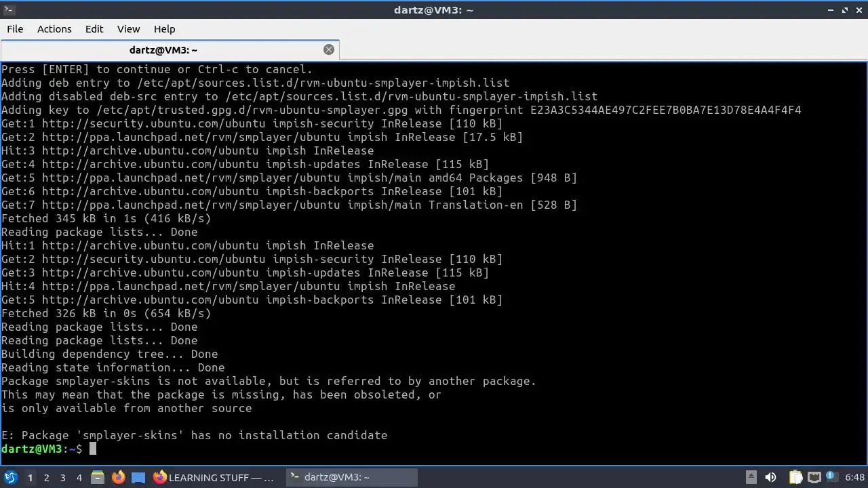Click the 'Adding disabled deb-src entry' line
Screen dimensions: 868x488
tap(300, 96)
